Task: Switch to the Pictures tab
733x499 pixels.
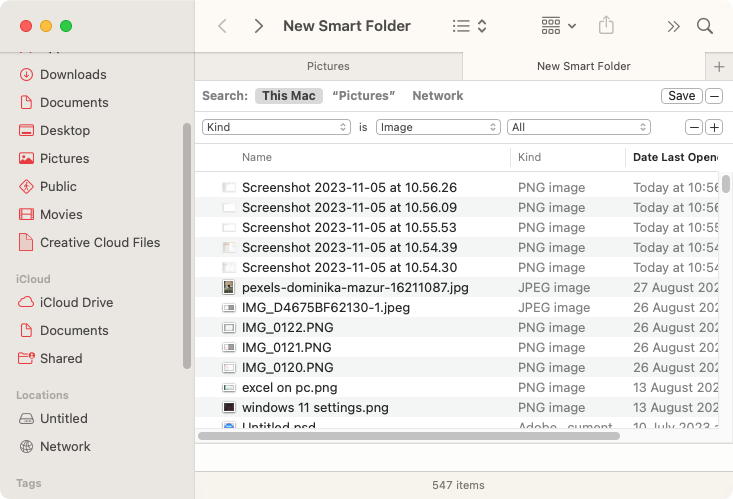Action: click(x=328, y=66)
